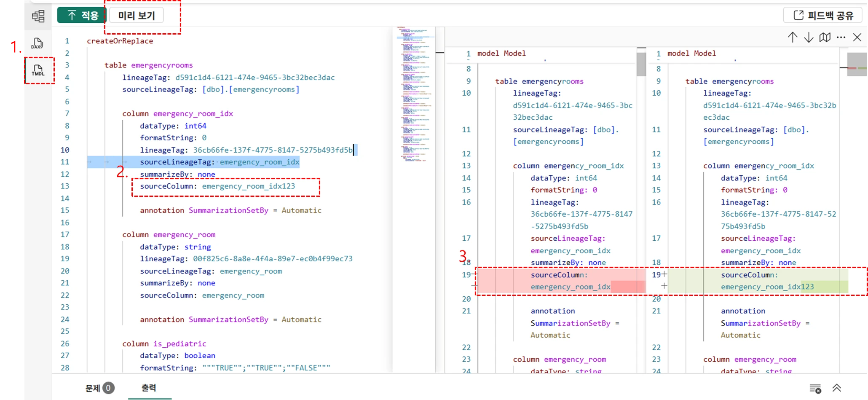
Task: Toggle side-by-side diff view icon
Action: (x=825, y=38)
